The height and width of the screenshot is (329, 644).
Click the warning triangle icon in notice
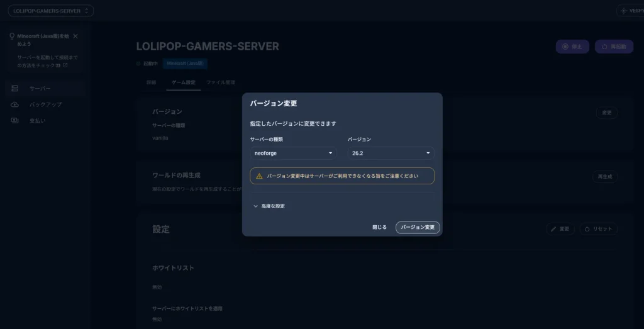click(259, 176)
